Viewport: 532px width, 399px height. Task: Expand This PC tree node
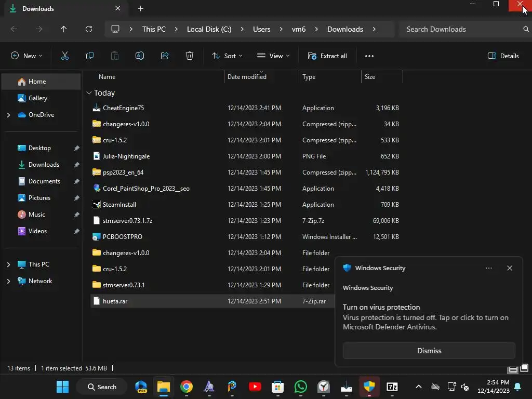(8, 264)
